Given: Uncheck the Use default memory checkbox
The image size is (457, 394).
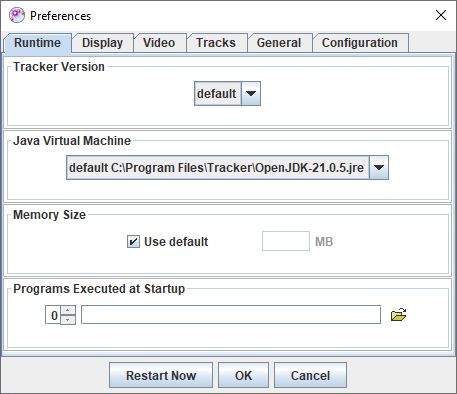Looking at the screenshot, I should click(133, 242).
